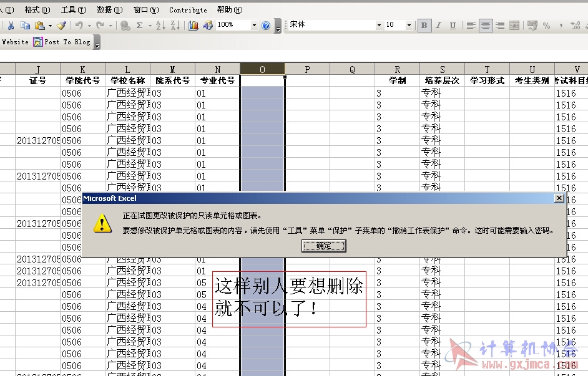Toggle Italic formatting
The height and width of the screenshot is (376, 588).
click(438, 26)
